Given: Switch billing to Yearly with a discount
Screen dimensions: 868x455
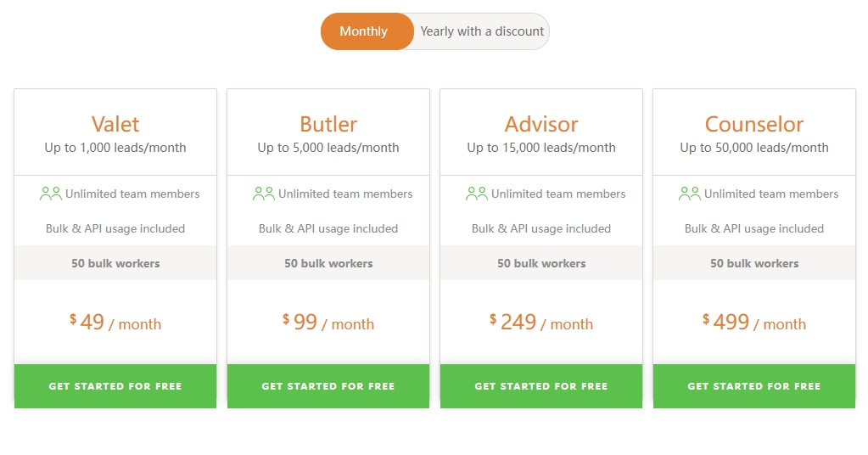Looking at the screenshot, I should (x=482, y=31).
